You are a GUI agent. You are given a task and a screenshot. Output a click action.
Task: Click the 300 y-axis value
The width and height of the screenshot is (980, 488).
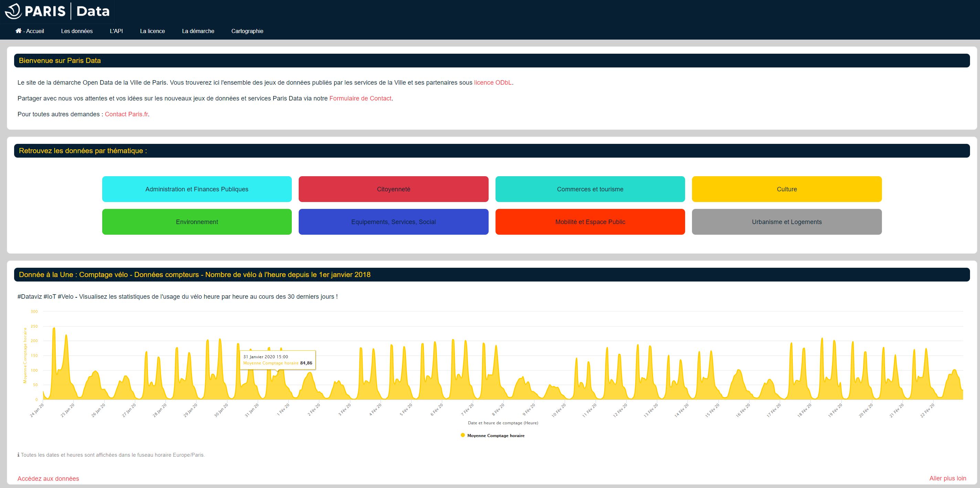point(34,311)
